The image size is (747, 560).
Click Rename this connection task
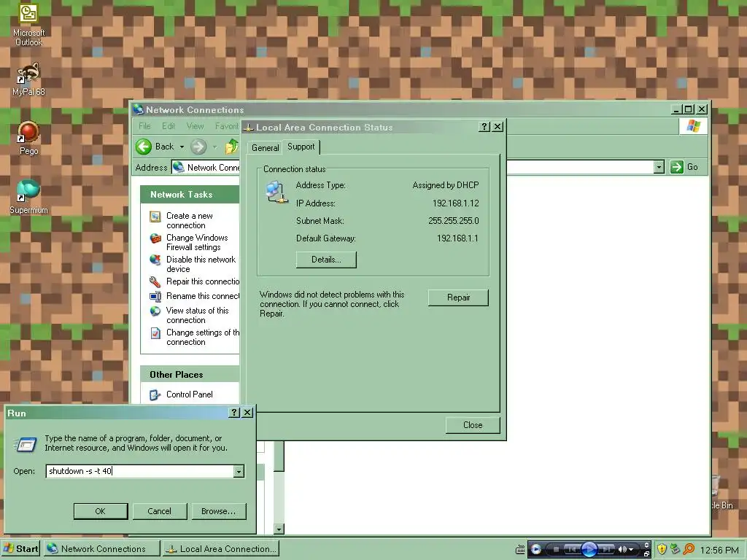click(203, 296)
